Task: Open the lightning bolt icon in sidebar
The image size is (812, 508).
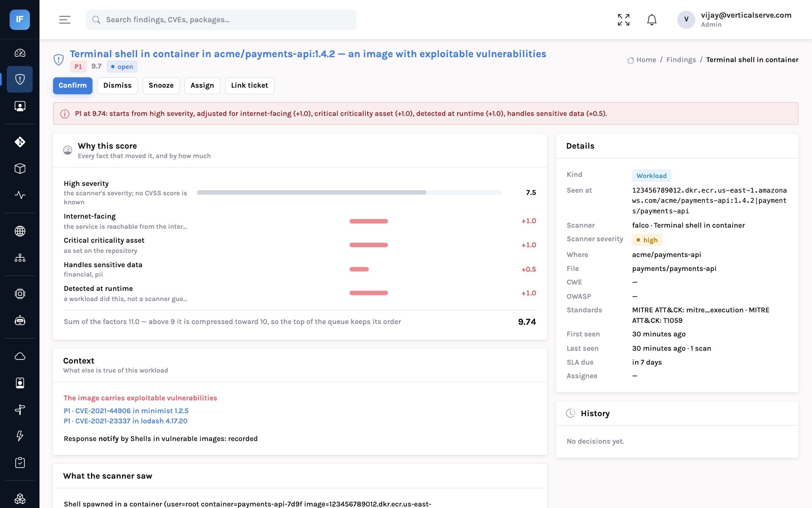Action: (x=20, y=436)
